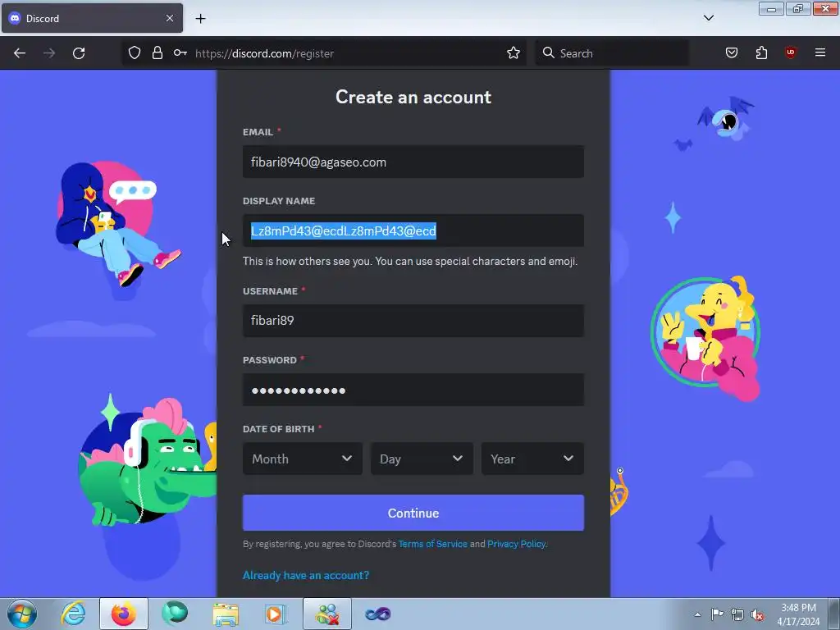Image resolution: width=840 pixels, height=630 pixels.
Task: Minimize the Firefox window
Action: click(x=771, y=8)
